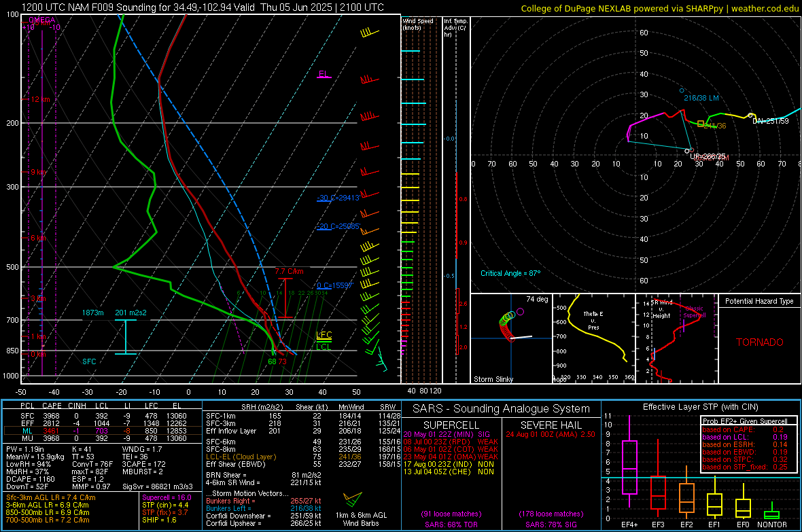Click the yellow LFC marker label
Viewport: 802px width, 532px height.
click(x=324, y=335)
